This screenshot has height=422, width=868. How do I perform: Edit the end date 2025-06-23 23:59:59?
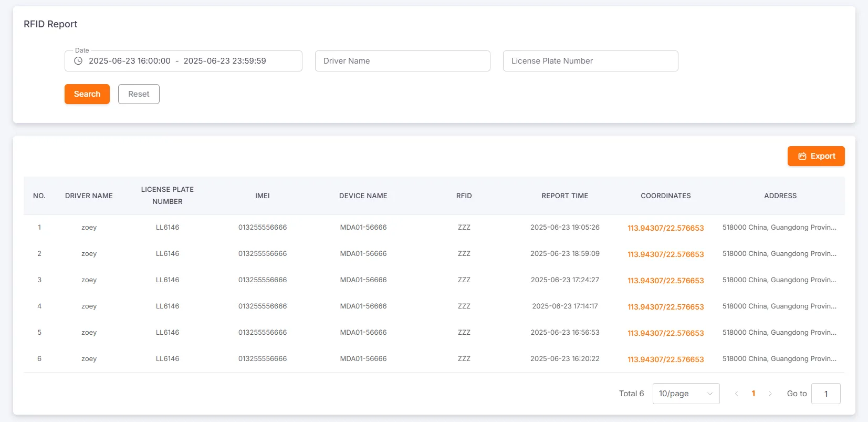pos(225,61)
